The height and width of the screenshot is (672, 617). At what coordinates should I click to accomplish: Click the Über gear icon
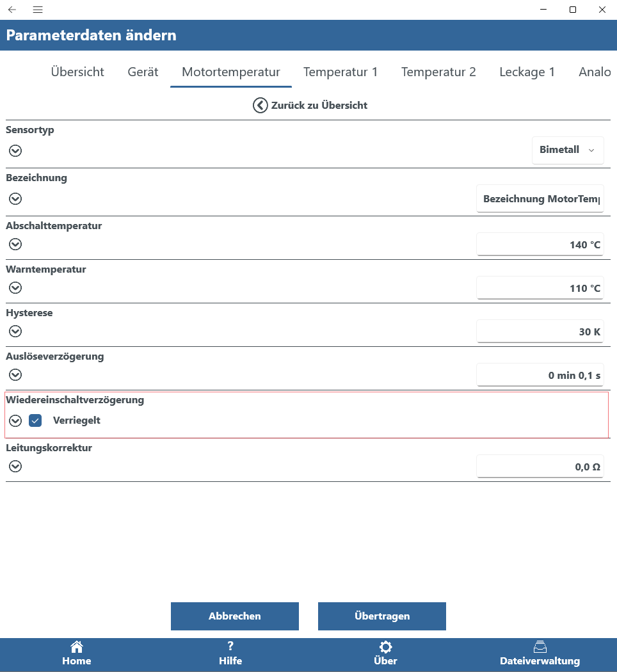click(385, 647)
